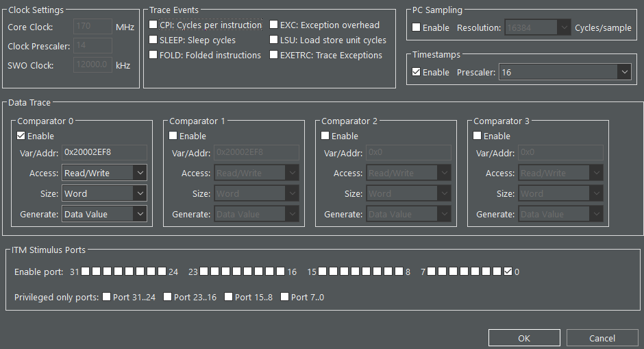Click the Cancel button

[x=602, y=338]
